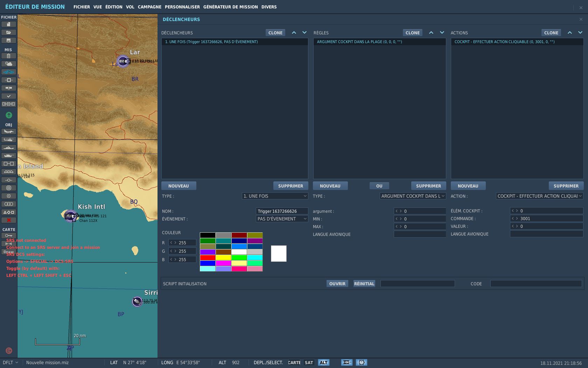
Task: Open the trigger TYPE dropdown '1. UNE FOIS'
Action: point(275,196)
